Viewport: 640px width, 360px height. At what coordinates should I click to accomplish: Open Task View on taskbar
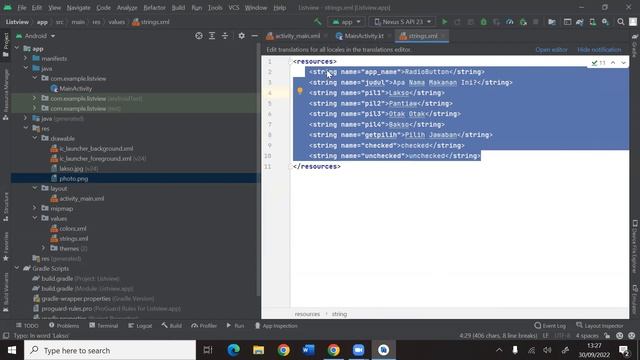pos(208,350)
